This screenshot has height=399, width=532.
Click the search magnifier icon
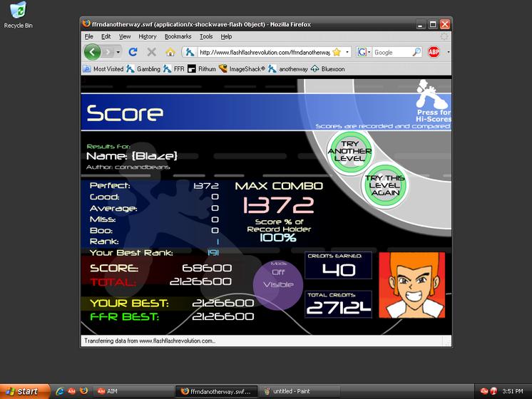point(416,52)
